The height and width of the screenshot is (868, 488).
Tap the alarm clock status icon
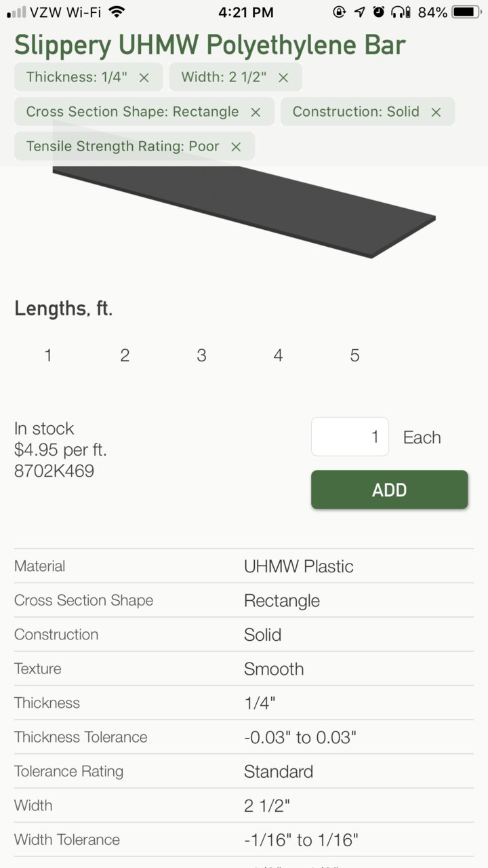pos(379,12)
